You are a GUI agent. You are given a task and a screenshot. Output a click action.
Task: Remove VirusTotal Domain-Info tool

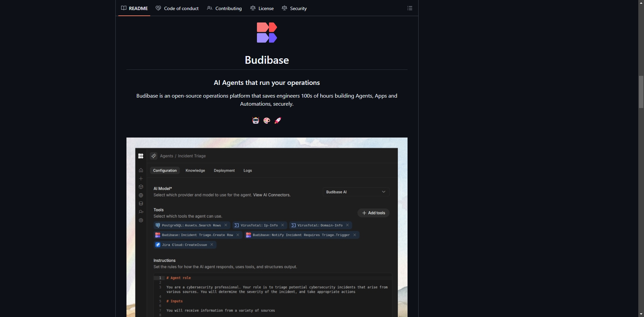tap(347, 225)
